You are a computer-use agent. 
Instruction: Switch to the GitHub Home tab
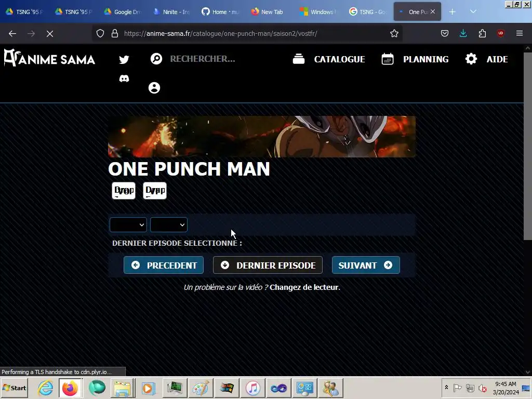pos(220,12)
